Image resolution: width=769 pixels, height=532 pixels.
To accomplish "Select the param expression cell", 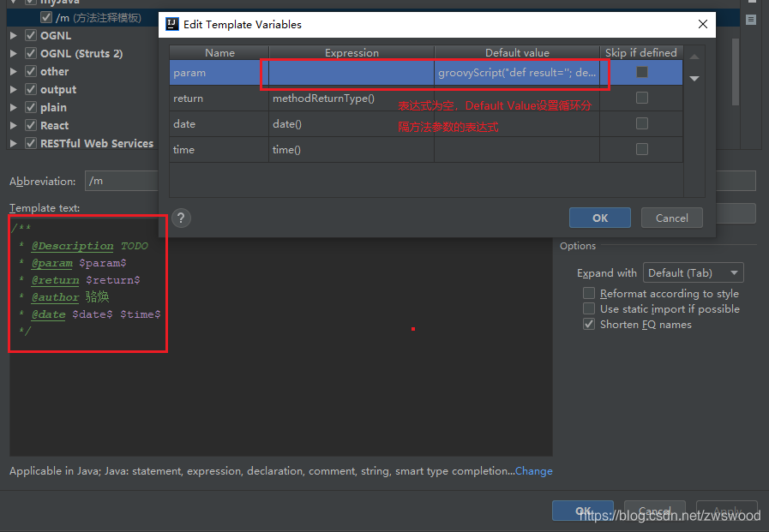I will (x=351, y=73).
